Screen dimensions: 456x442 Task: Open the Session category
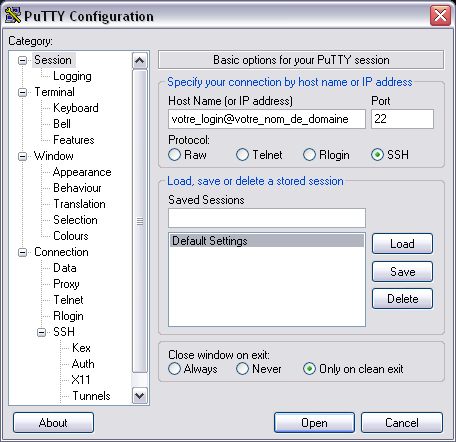pyautogui.click(x=53, y=60)
